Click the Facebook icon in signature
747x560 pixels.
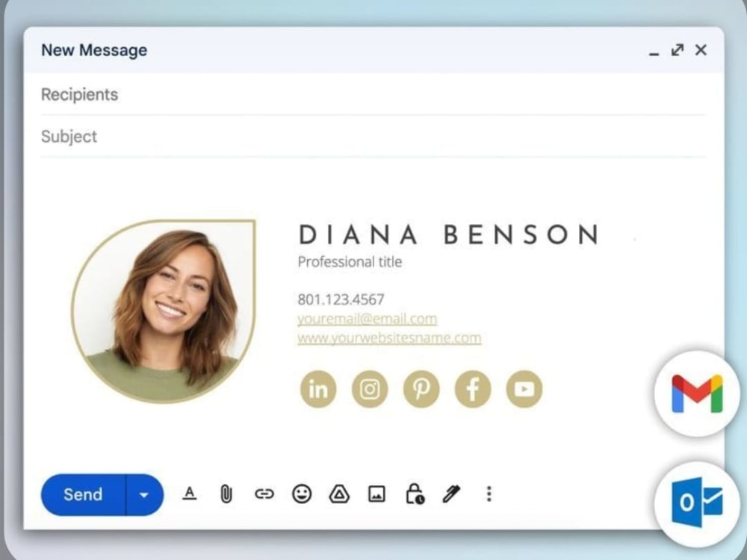tap(473, 389)
